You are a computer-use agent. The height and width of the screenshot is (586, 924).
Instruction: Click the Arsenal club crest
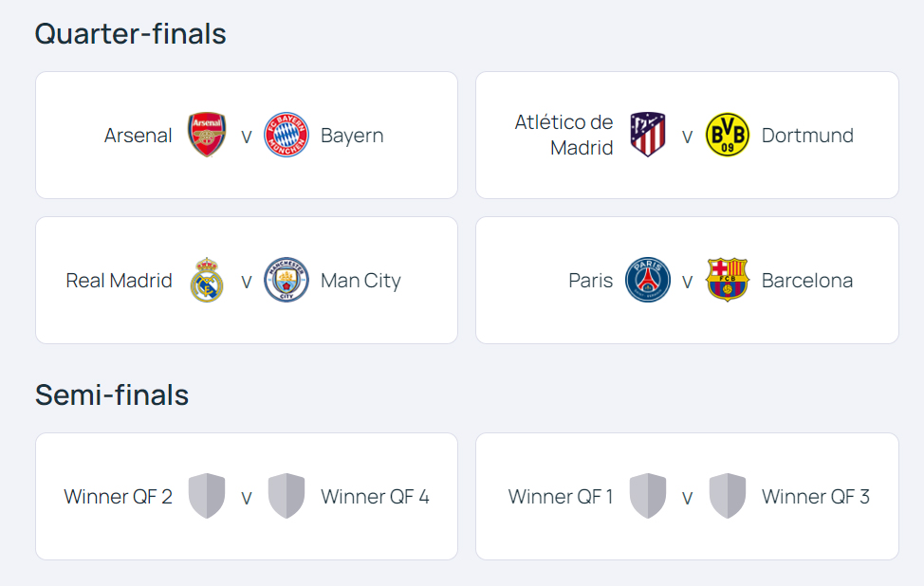pos(207,135)
